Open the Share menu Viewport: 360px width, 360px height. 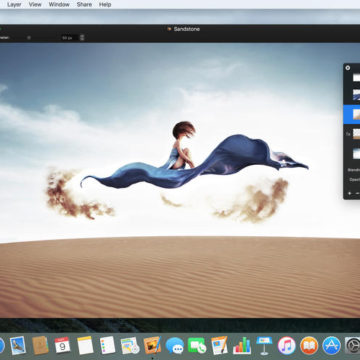point(84,5)
